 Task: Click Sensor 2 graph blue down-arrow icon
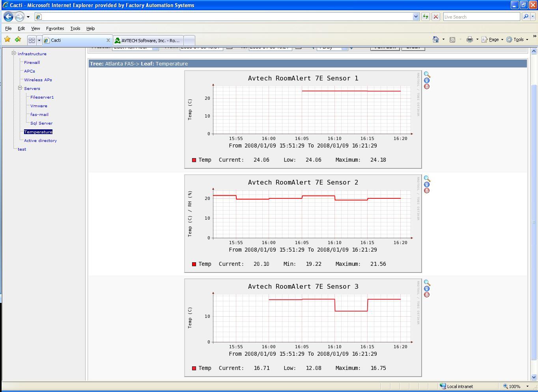[x=427, y=185]
